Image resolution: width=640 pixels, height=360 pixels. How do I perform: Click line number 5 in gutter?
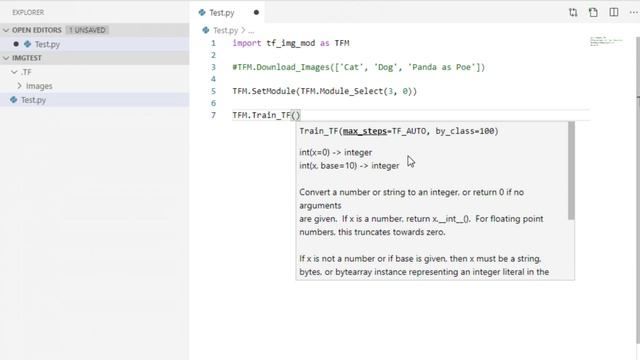point(213,91)
